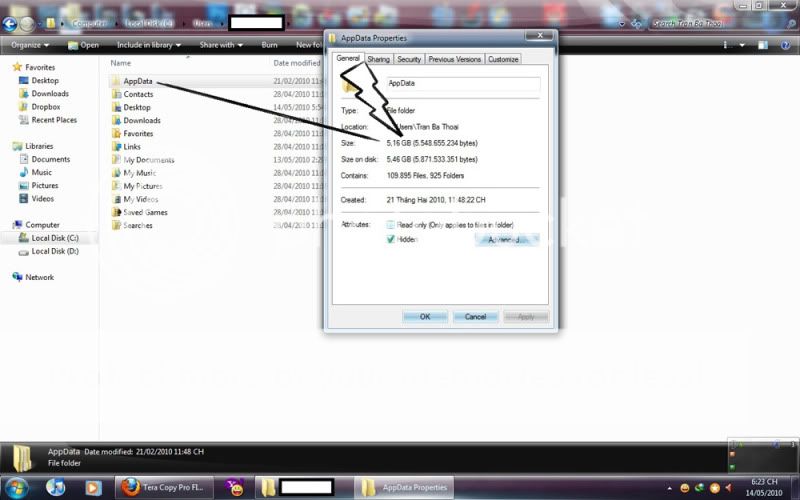Open the Previous Versions tab

click(455, 60)
